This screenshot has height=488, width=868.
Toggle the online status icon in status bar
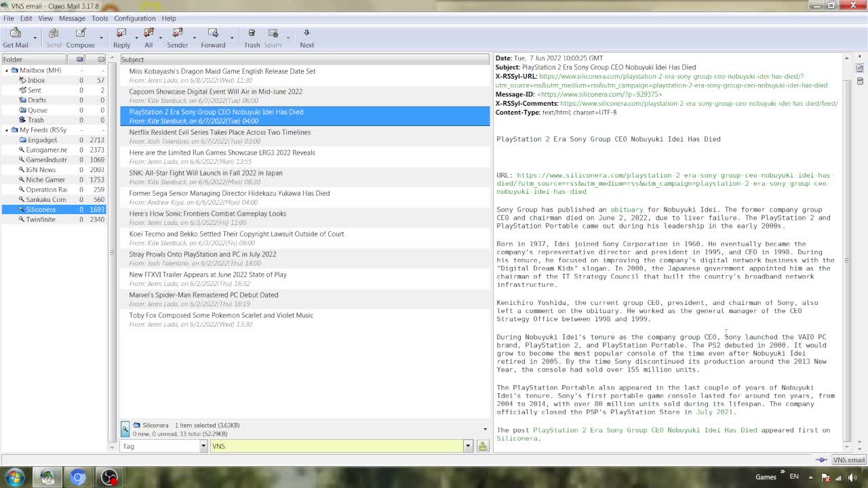coord(822,460)
